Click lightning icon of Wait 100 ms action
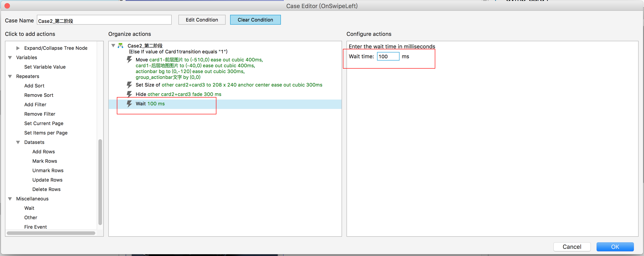 (129, 104)
